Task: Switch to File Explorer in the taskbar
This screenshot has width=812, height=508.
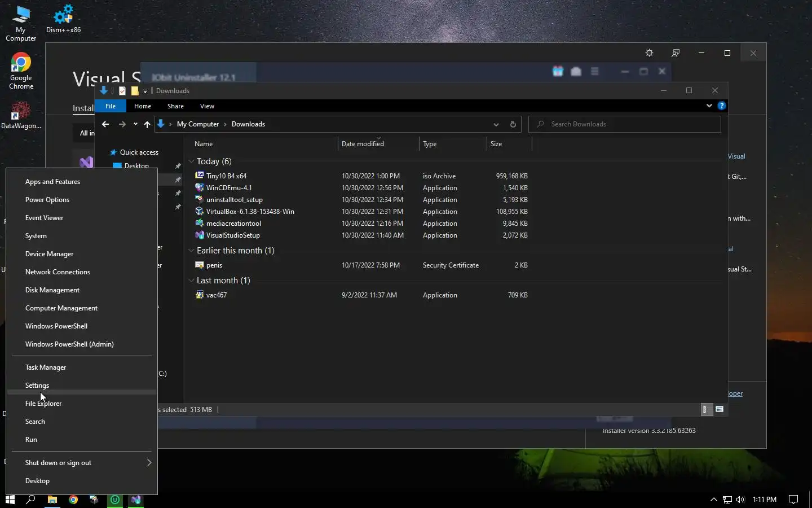Action: tap(52, 500)
